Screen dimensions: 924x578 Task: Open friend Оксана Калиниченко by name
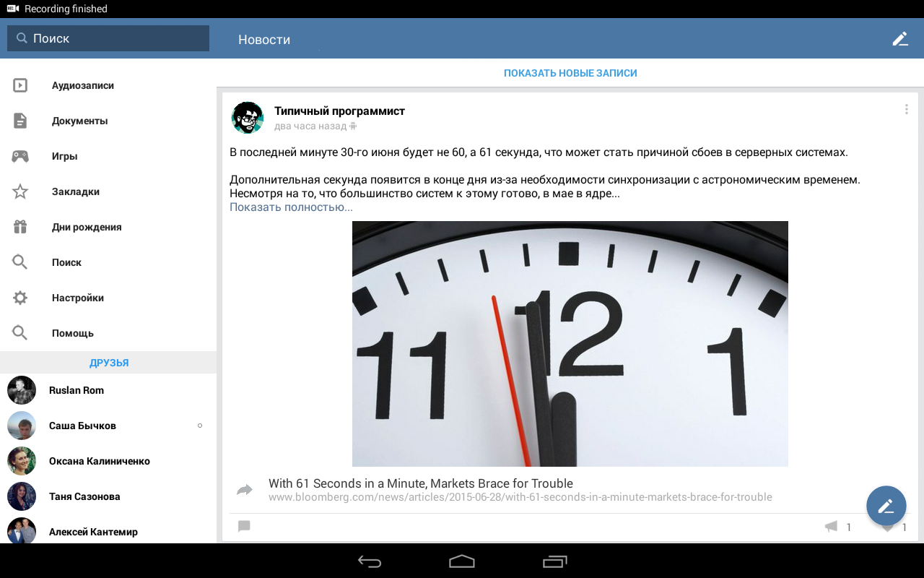coord(100,461)
